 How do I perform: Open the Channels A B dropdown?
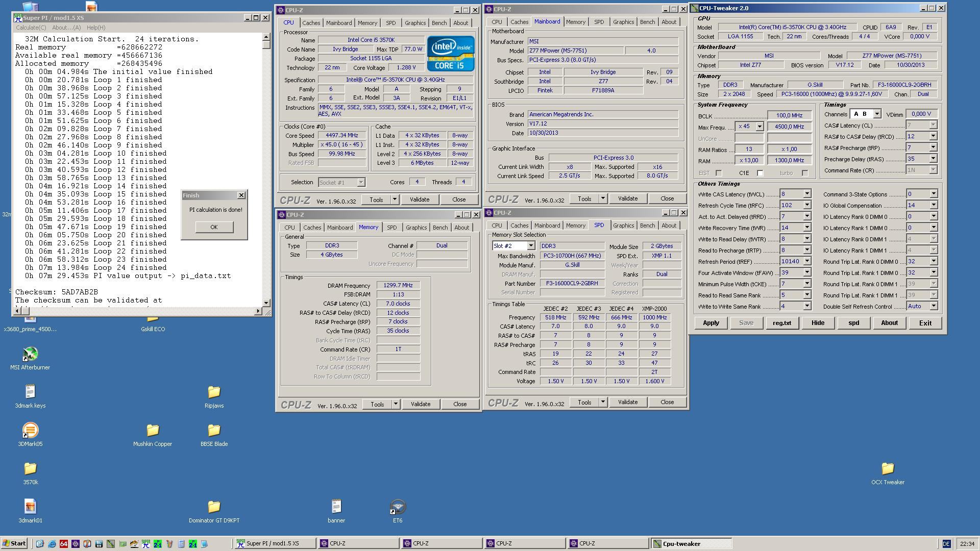[x=877, y=114]
